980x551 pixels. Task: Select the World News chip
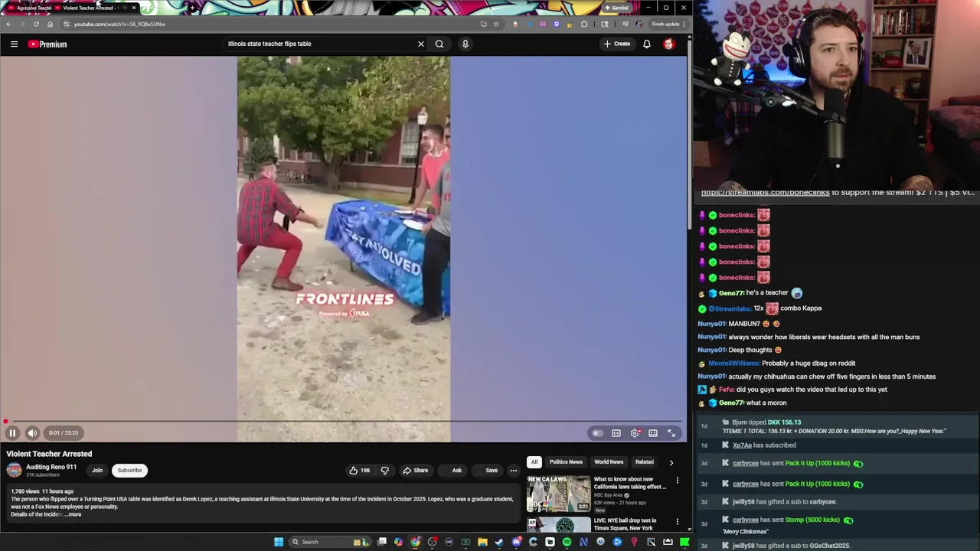pyautogui.click(x=609, y=462)
